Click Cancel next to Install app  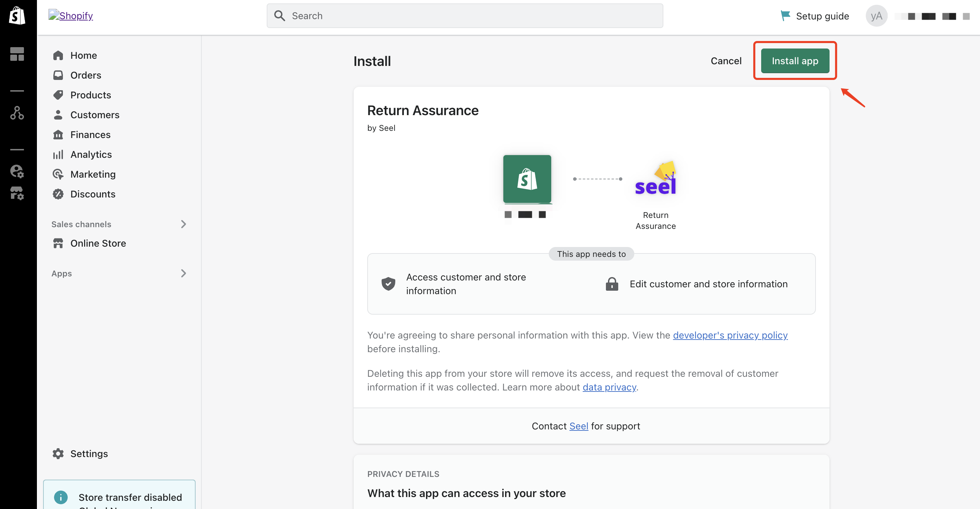point(726,61)
